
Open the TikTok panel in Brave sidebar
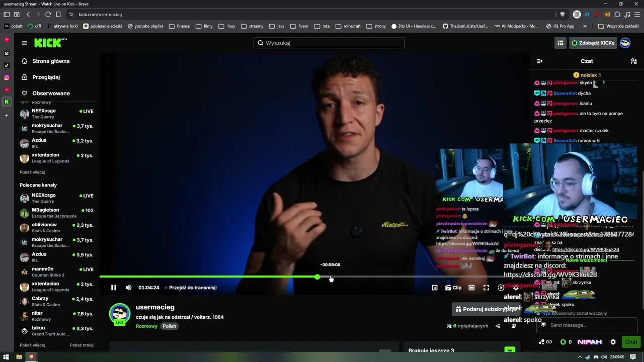7,65
